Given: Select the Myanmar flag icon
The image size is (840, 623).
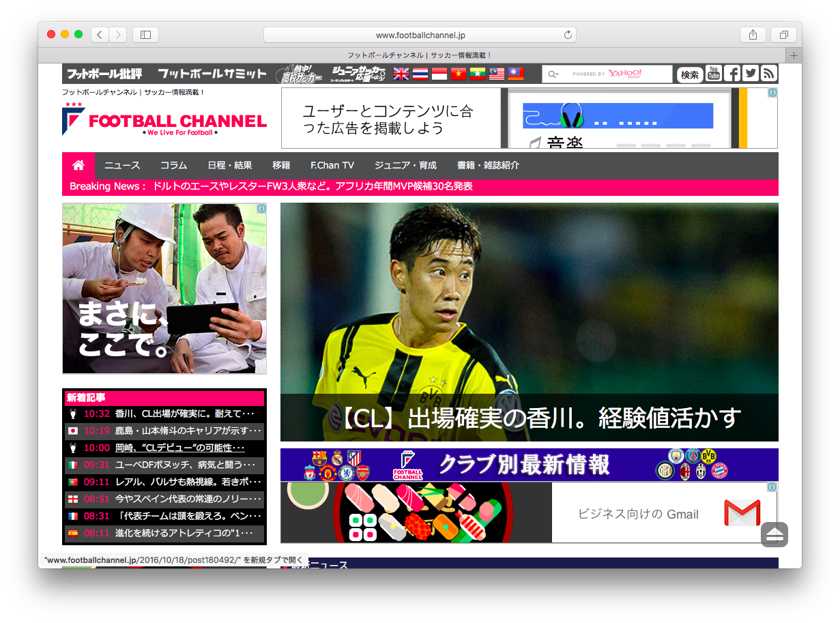Looking at the screenshot, I should pyautogui.click(x=478, y=74).
